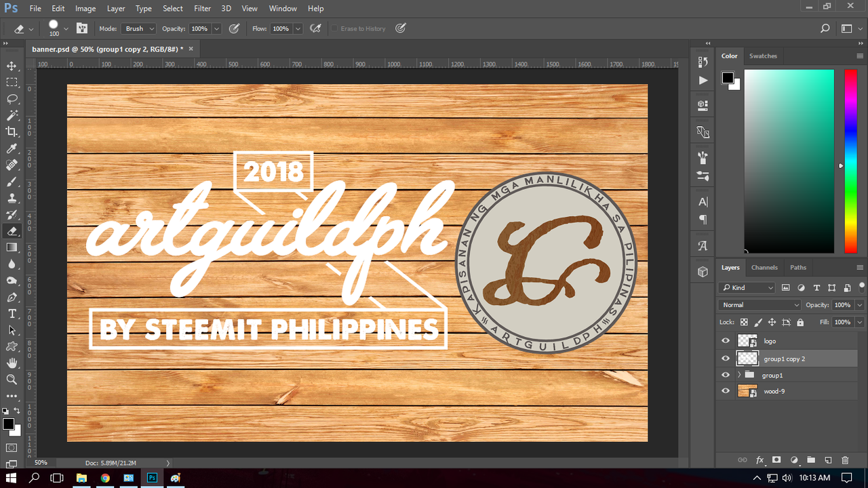Open the 3D panel cube icon
Viewport: 868px width, 488px height.
(703, 271)
